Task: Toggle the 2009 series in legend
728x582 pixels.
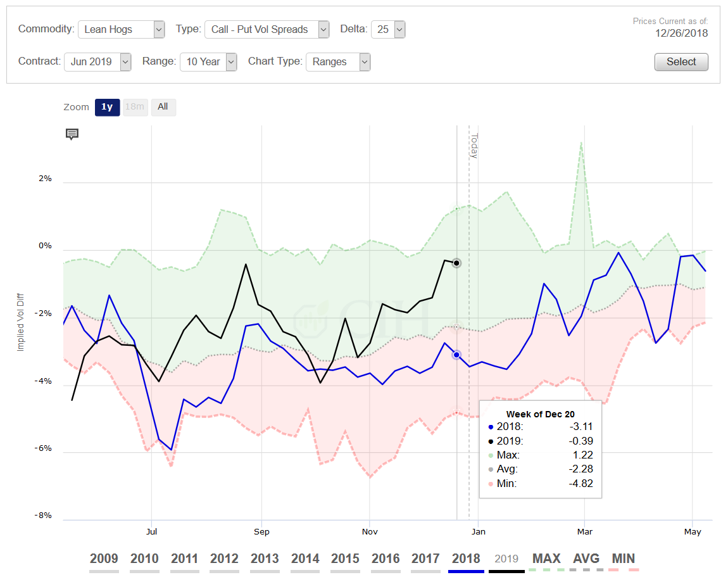Action: tap(104, 559)
